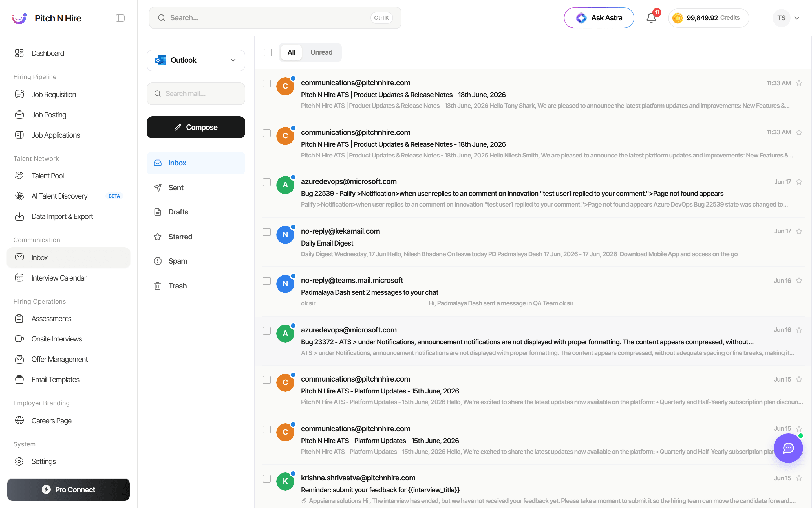812x508 pixels.
Task: Open Offer Management
Action: click(x=69, y=359)
